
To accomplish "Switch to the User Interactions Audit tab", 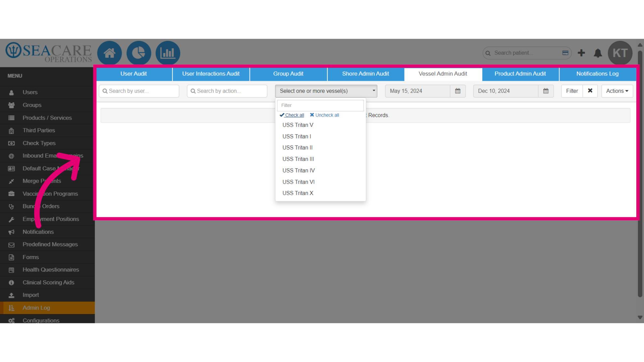I will (211, 74).
